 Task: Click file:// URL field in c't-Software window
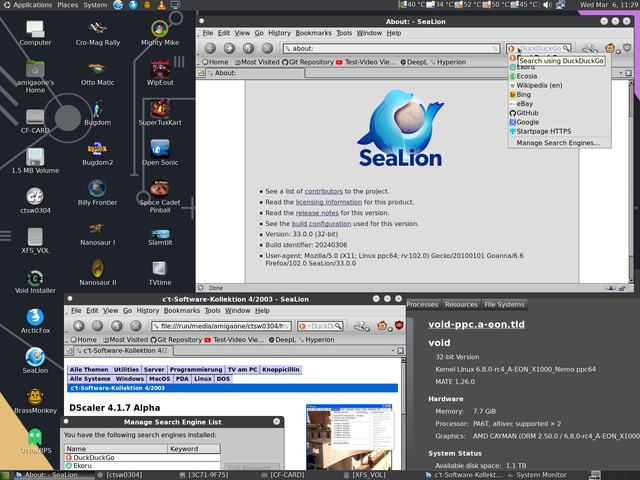[221, 326]
